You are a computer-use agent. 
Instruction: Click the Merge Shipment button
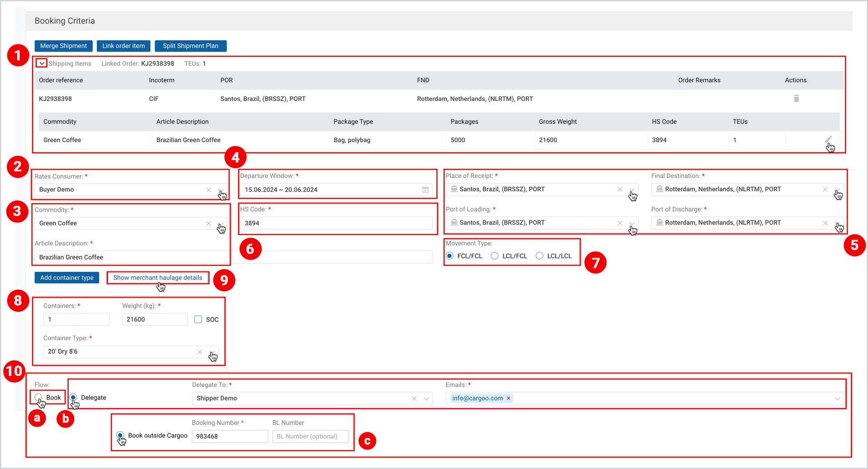coord(64,46)
